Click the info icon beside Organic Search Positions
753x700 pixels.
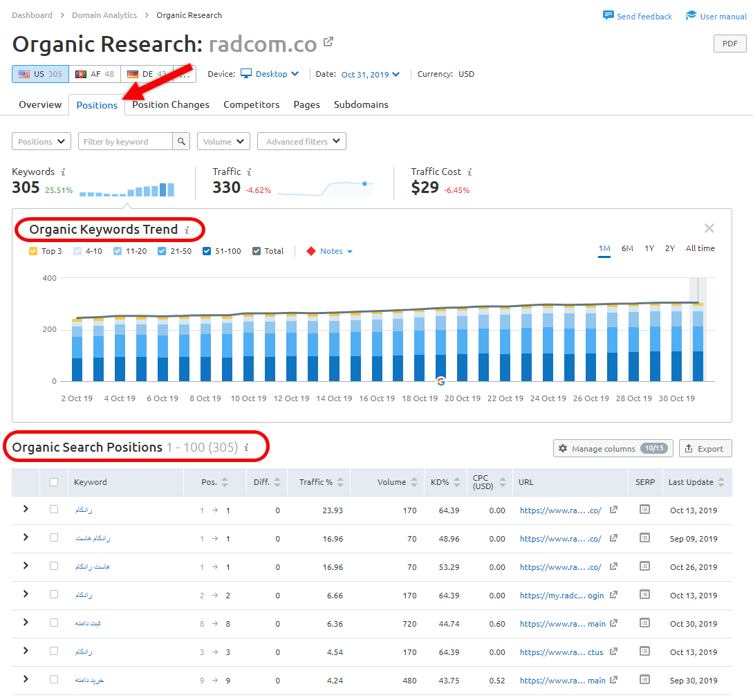(246, 448)
